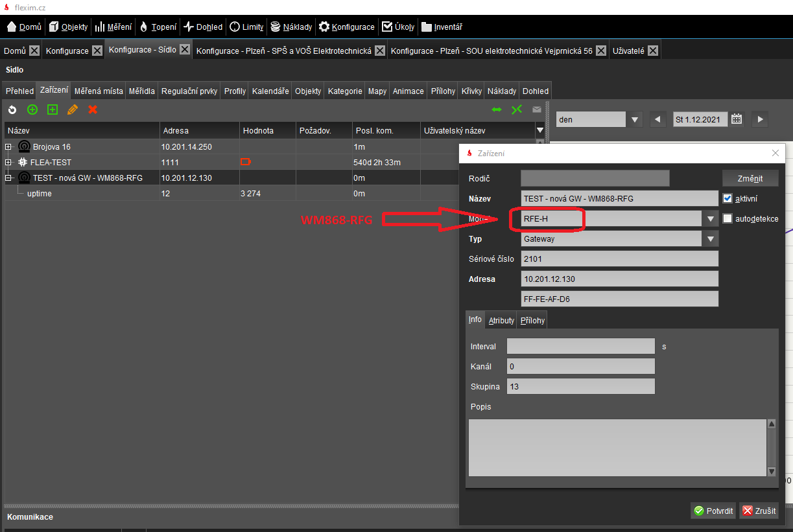This screenshot has height=532, width=793.
Task: Add new device with green circle plus
Action: pos(32,110)
